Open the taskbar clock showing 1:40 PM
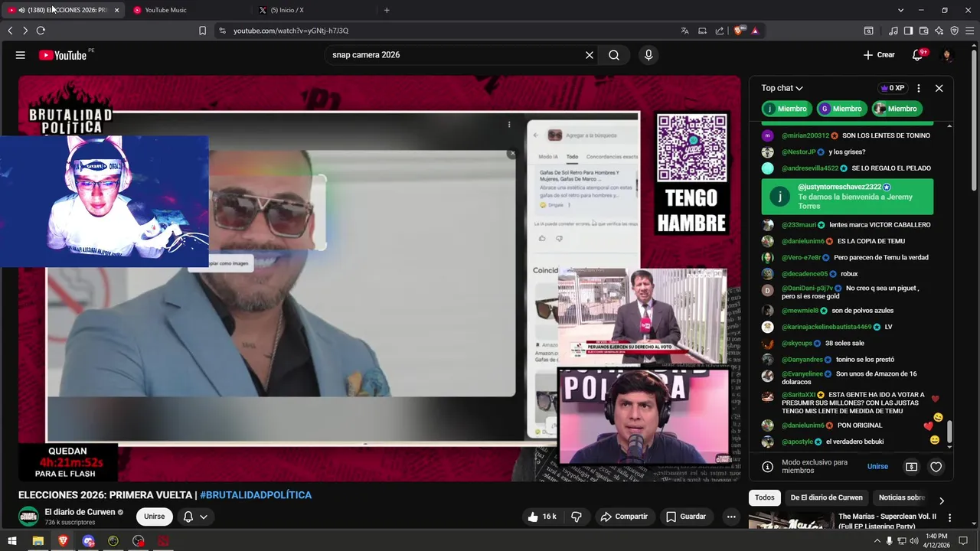This screenshot has height=551, width=980. click(x=936, y=540)
